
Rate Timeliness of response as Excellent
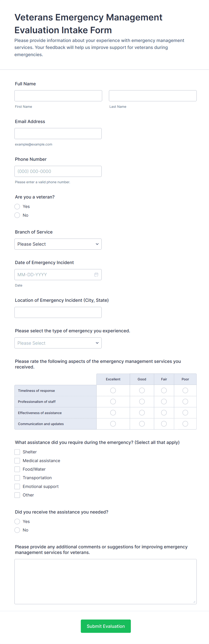(113, 390)
